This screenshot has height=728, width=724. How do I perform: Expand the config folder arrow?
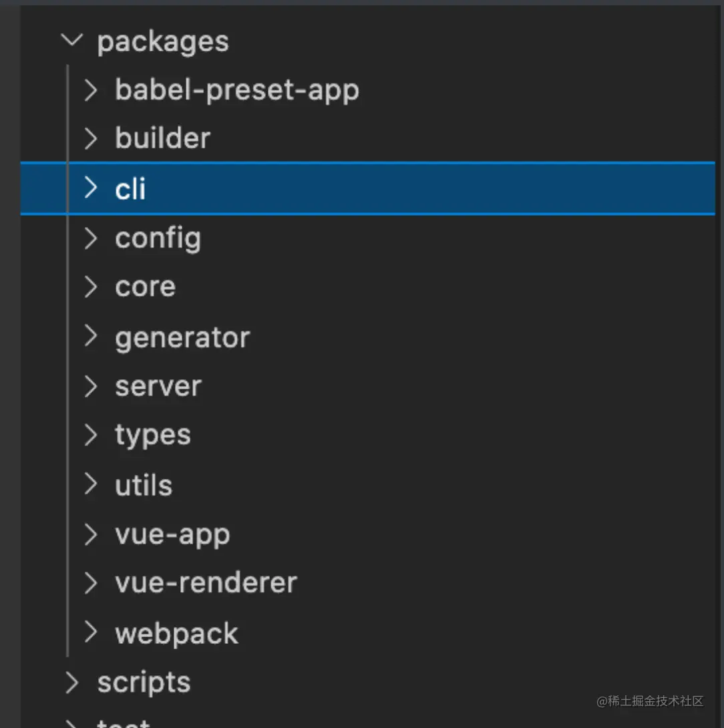click(x=91, y=238)
